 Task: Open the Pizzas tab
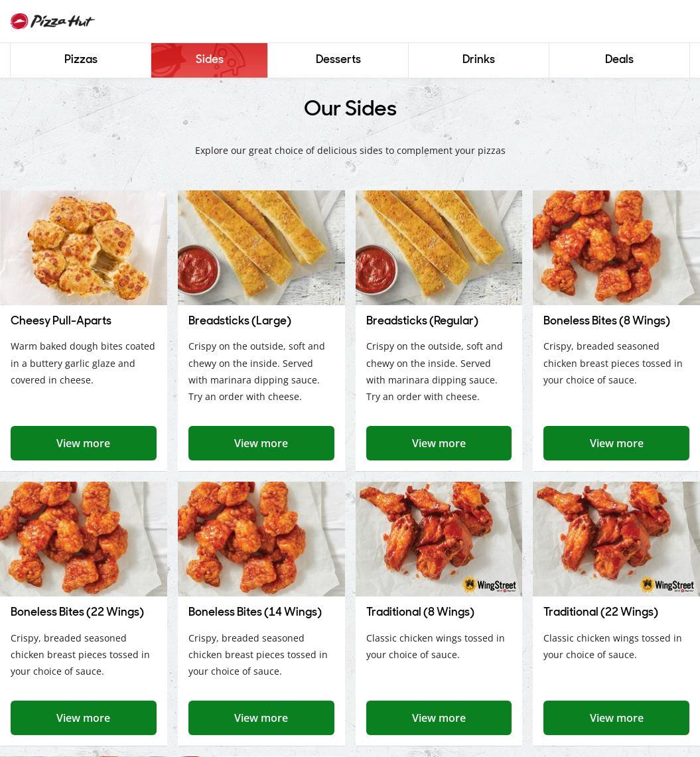click(x=81, y=60)
